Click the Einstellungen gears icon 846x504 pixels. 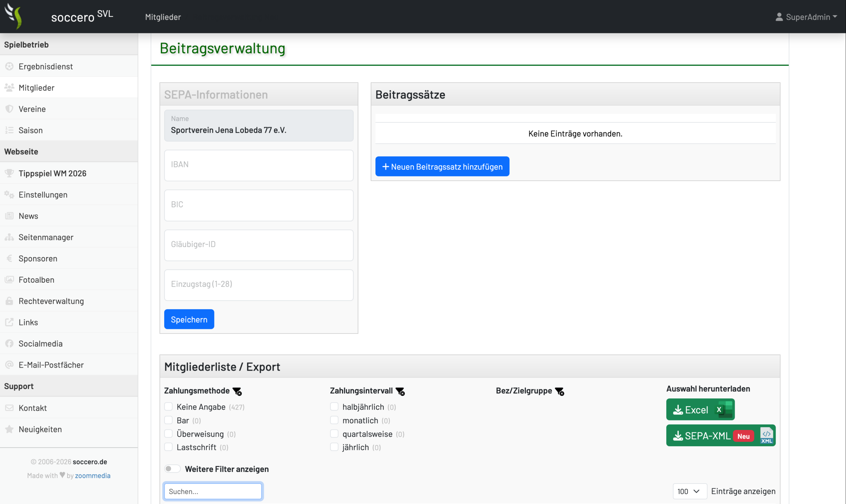click(x=9, y=195)
